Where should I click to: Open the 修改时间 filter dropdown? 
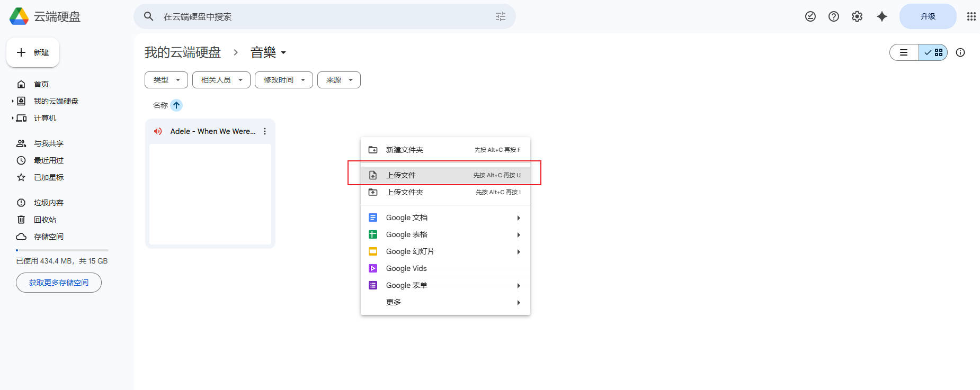point(284,80)
